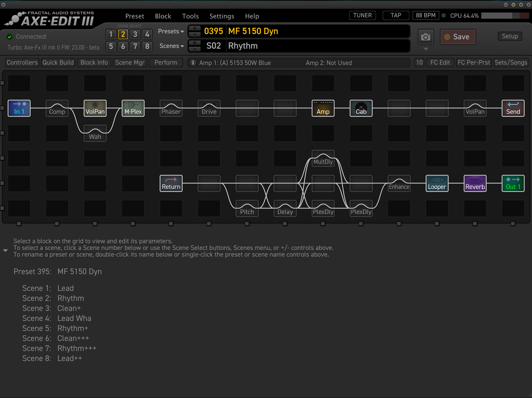Select the Pitch block
The width and height of the screenshot is (532, 398).
pos(247,208)
